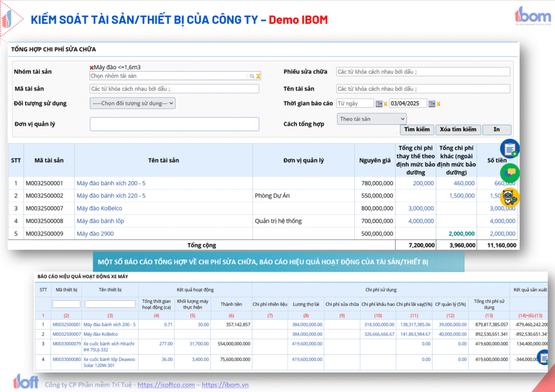Viewport: 555px width, 392px height.
Task: Focus the Phiếu sửa chữa text field
Action: (x=423, y=72)
